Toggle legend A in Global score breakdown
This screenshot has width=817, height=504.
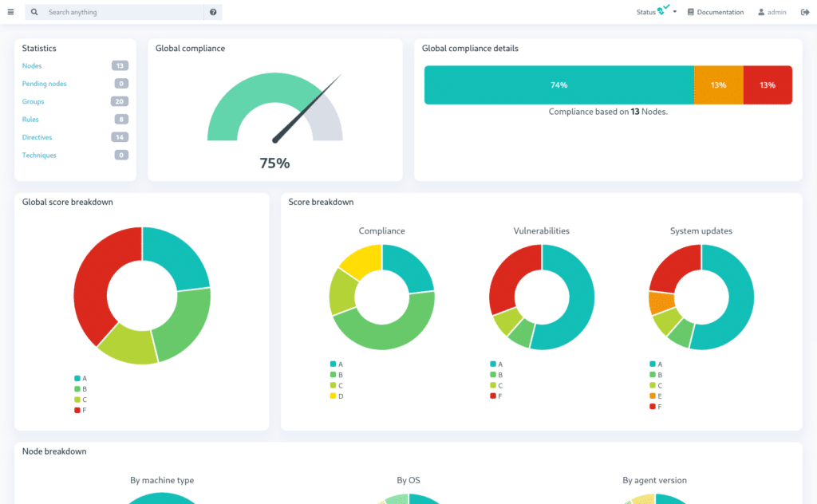pos(81,379)
